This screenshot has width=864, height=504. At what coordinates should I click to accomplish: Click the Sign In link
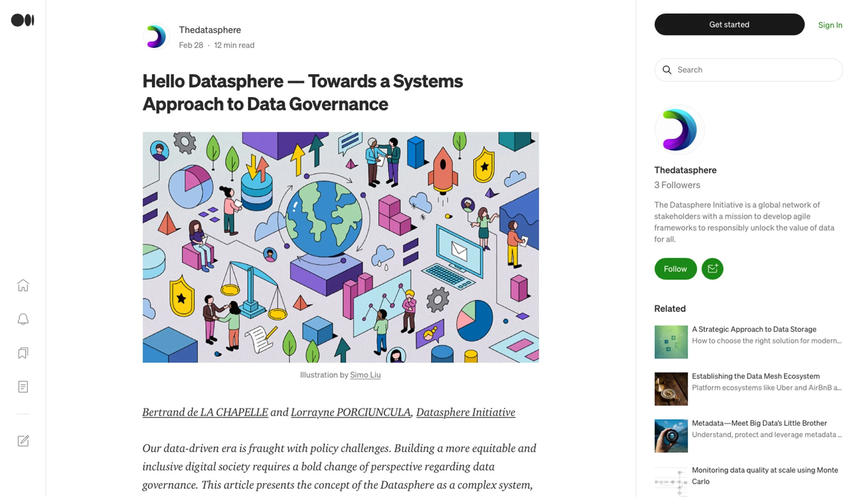pyautogui.click(x=830, y=25)
